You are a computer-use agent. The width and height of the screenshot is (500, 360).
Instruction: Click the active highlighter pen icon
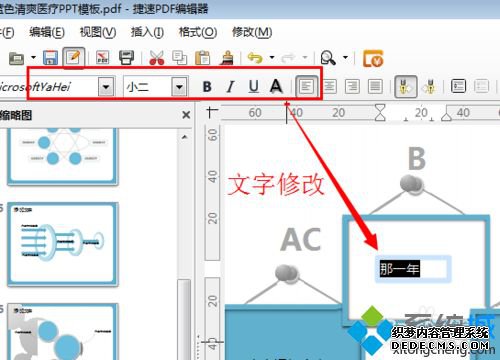click(x=406, y=87)
